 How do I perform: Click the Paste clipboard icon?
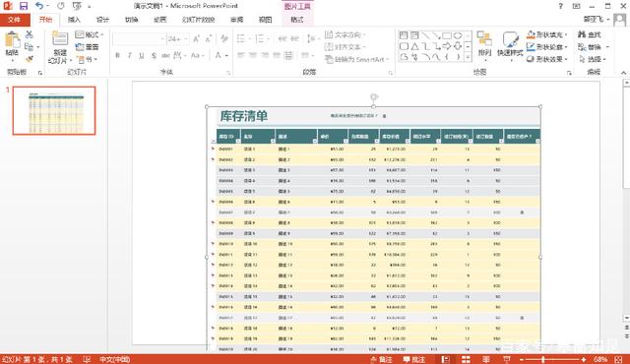point(12,39)
